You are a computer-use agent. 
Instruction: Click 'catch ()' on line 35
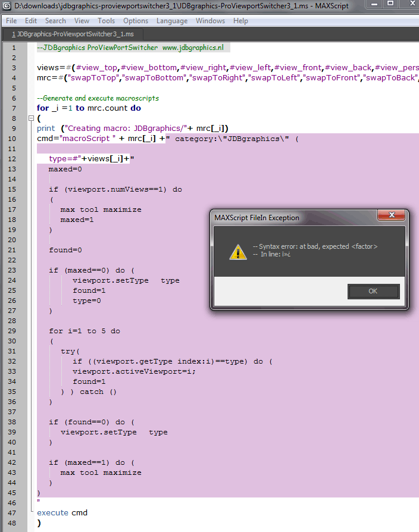[98, 392]
